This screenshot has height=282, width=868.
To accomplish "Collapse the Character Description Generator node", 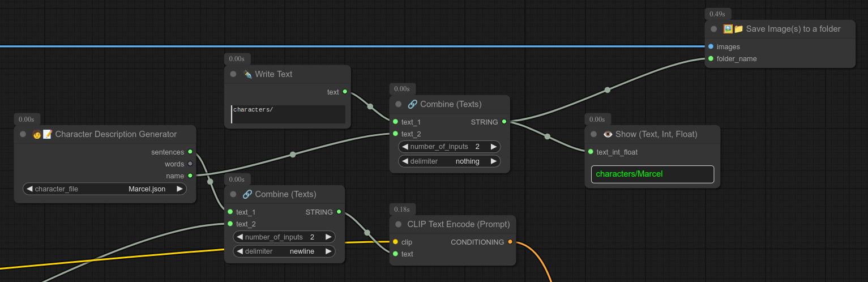I will coord(23,134).
